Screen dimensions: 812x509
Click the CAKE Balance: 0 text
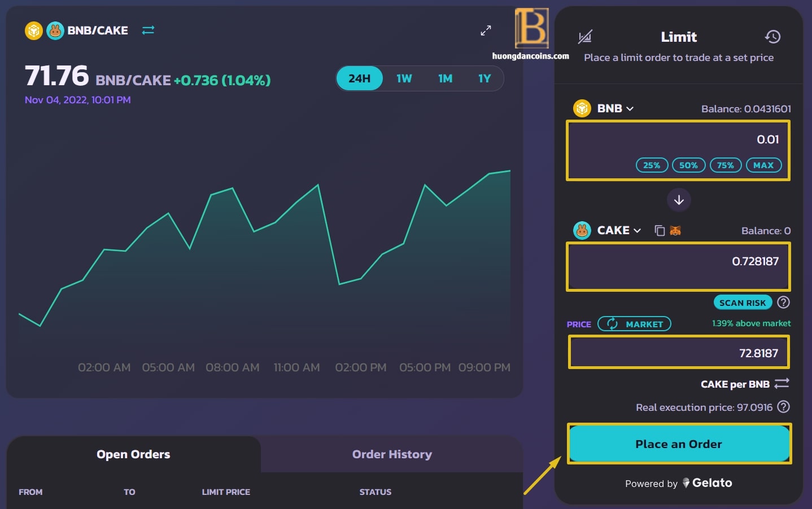pos(766,231)
